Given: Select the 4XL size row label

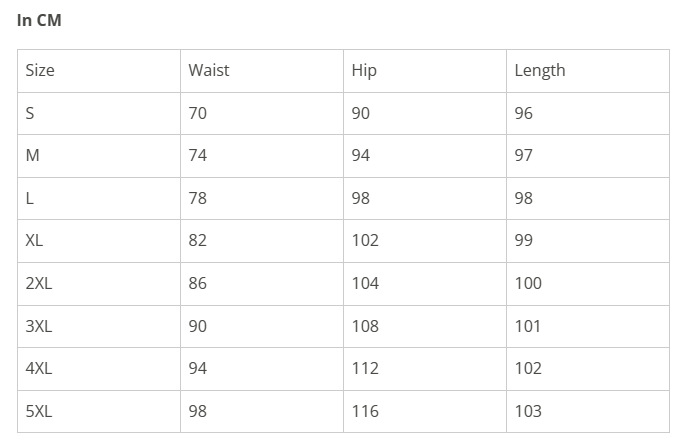Looking at the screenshot, I should (x=39, y=368).
